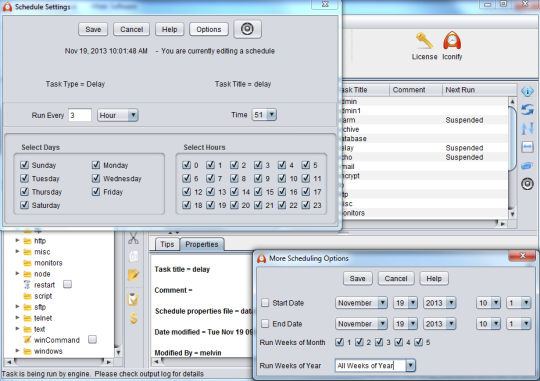Toggle hour 12 checkbox
Viewport: 540px width, 381px height.
[x=186, y=191]
